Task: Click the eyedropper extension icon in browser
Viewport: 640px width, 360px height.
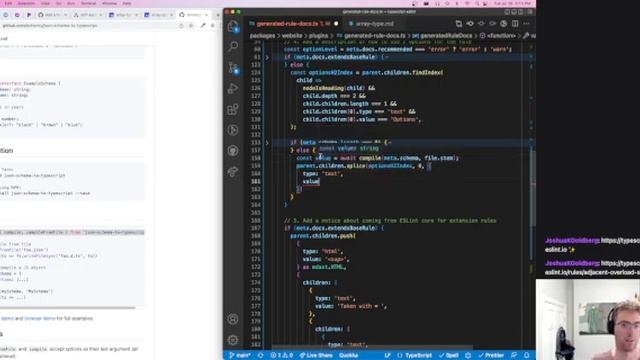Action: pyautogui.click(x=203, y=25)
